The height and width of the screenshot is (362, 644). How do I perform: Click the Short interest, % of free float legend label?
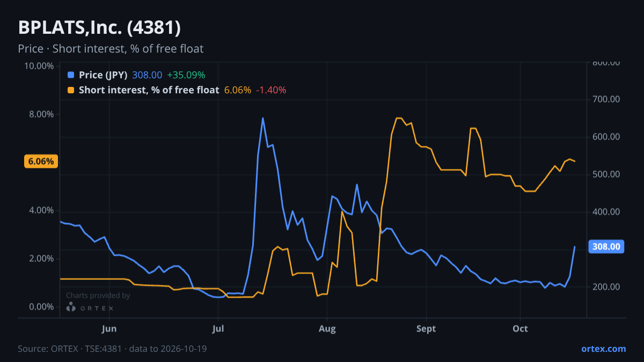click(149, 90)
